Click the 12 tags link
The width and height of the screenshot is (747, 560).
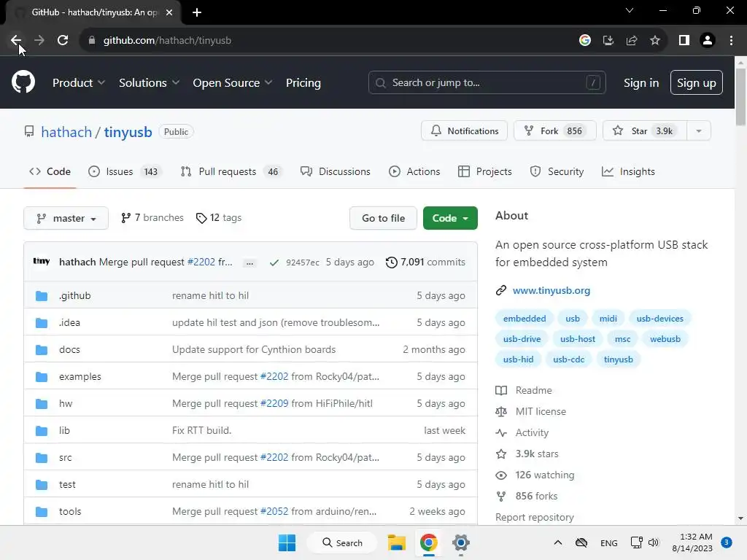click(x=219, y=217)
